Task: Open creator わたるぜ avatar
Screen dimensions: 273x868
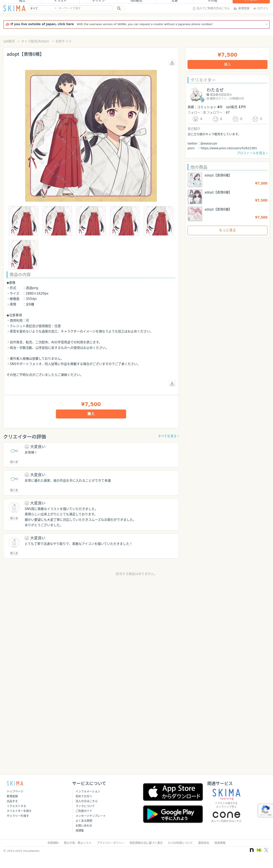Action: pos(196,95)
